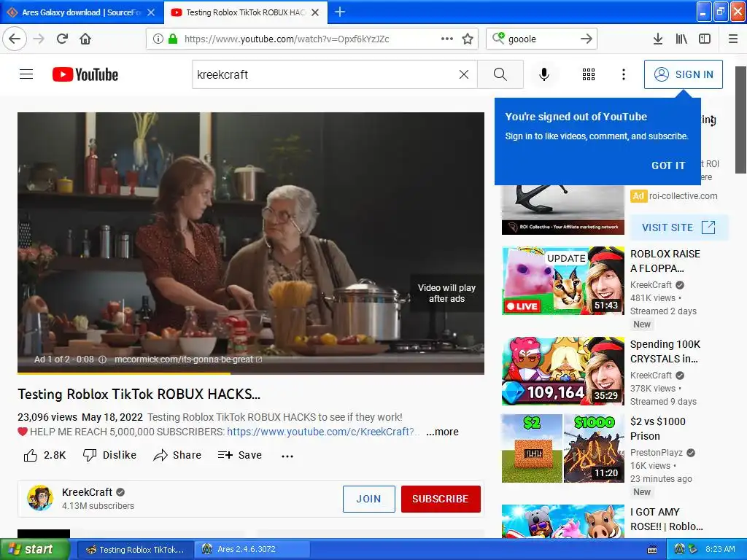Submit search with the go arrow
Image resolution: width=747 pixels, height=560 pixels.
[587, 39]
